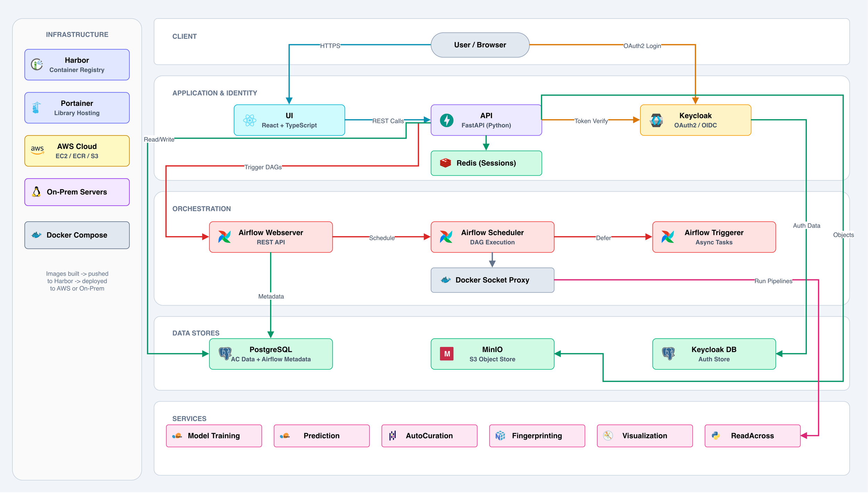This screenshot has height=493, width=868.
Task: Click the Read/Write edge label
Action: [159, 140]
